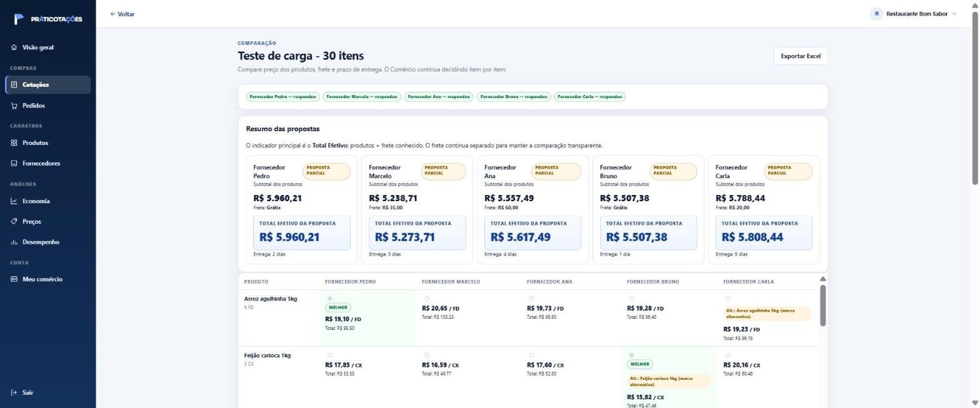Click the 'Fornecedor Pedro — respondeu' chip

pyautogui.click(x=283, y=97)
